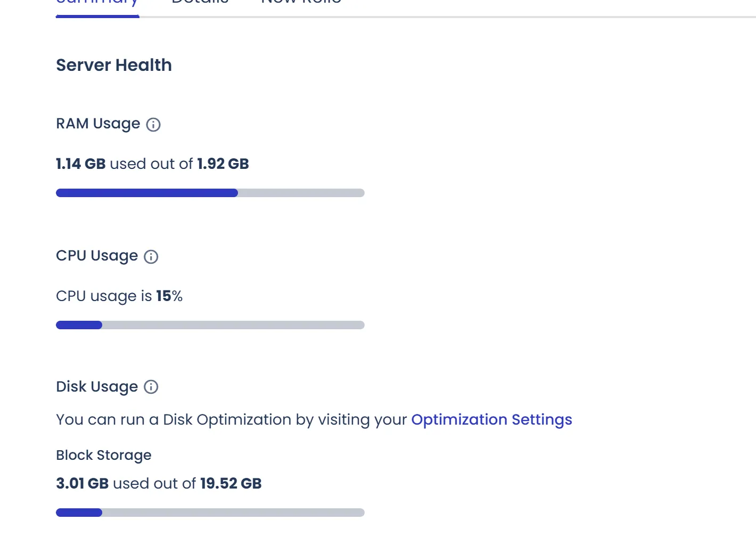This screenshot has width=756, height=536.
Task: Click the Disk Usage section label
Action: pyautogui.click(x=97, y=387)
